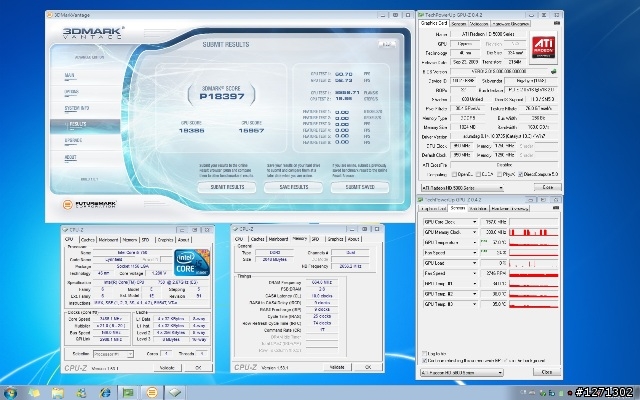Open GPU selector dropdown in GPU-Z Graphics Card window
The height and width of the screenshot is (400, 640).
point(462,188)
